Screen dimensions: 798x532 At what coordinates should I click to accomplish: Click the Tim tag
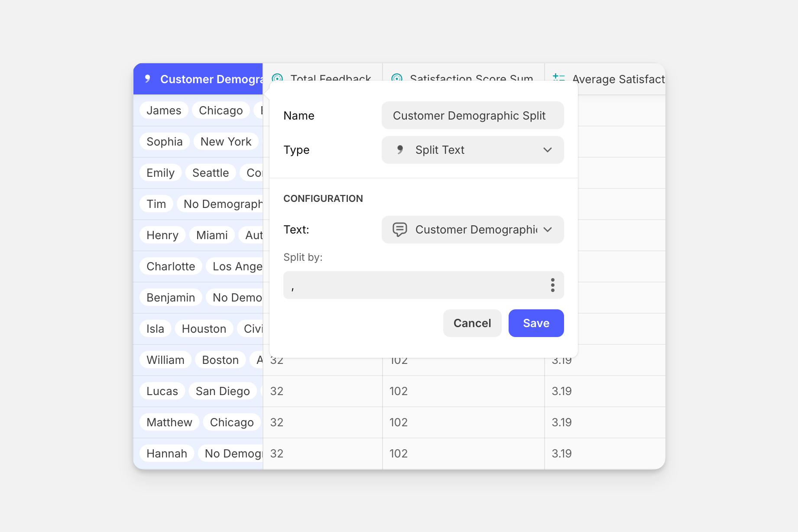[x=156, y=204]
